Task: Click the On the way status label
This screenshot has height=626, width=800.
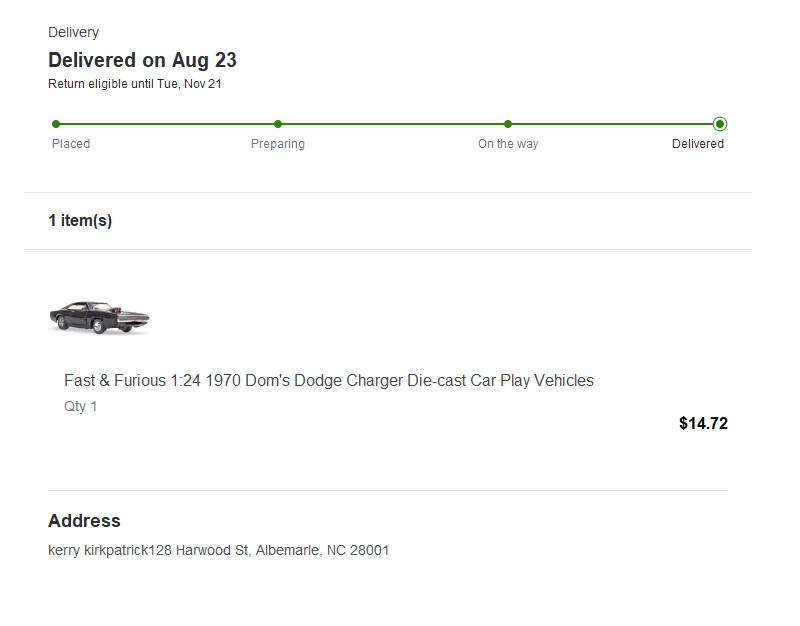Action: (x=508, y=144)
